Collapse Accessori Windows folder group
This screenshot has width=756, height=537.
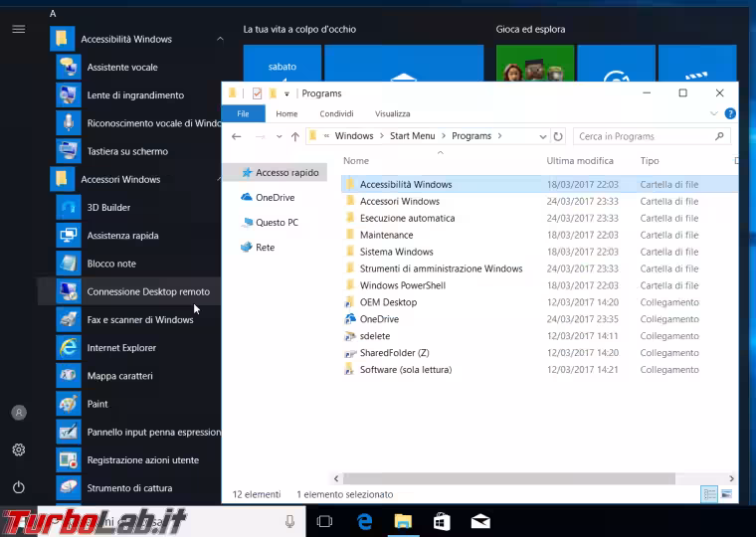coord(219,179)
